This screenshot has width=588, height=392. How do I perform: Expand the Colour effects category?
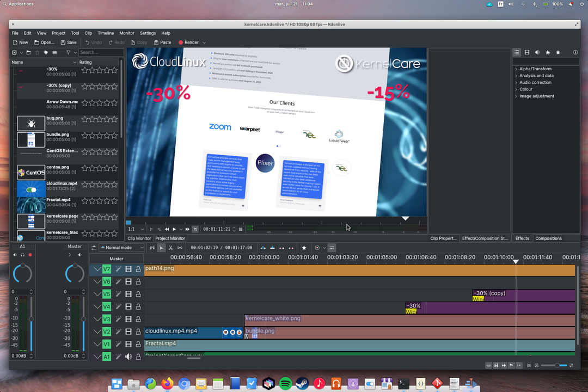pos(516,89)
